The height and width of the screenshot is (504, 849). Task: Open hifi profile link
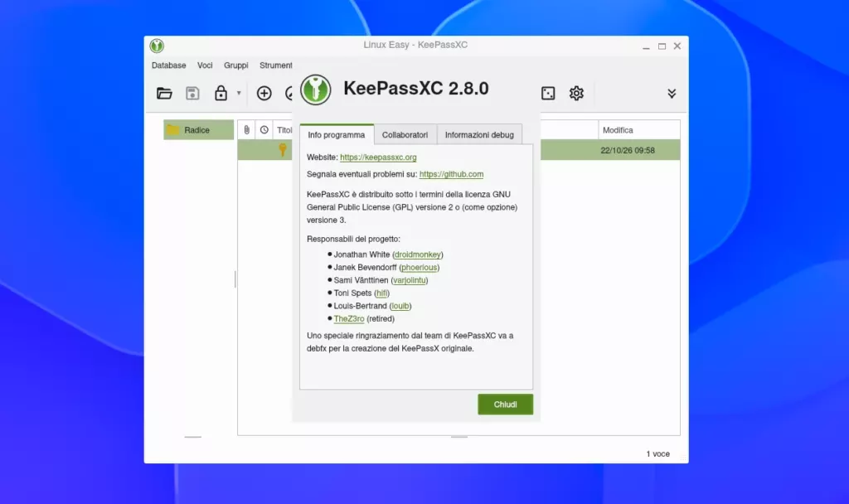(381, 293)
